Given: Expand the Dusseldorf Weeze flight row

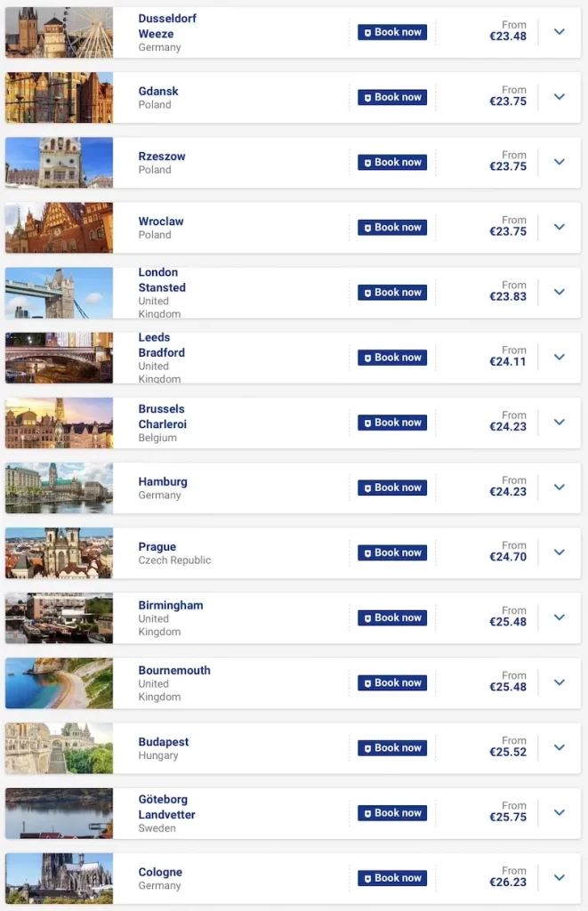Looking at the screenshot, I should [560, 32].
